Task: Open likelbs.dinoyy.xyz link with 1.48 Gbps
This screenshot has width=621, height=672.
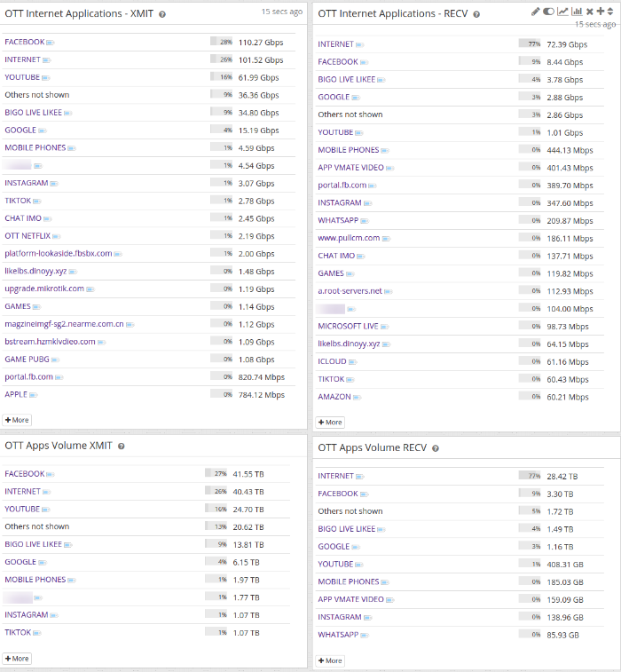Action: (35, 271)
